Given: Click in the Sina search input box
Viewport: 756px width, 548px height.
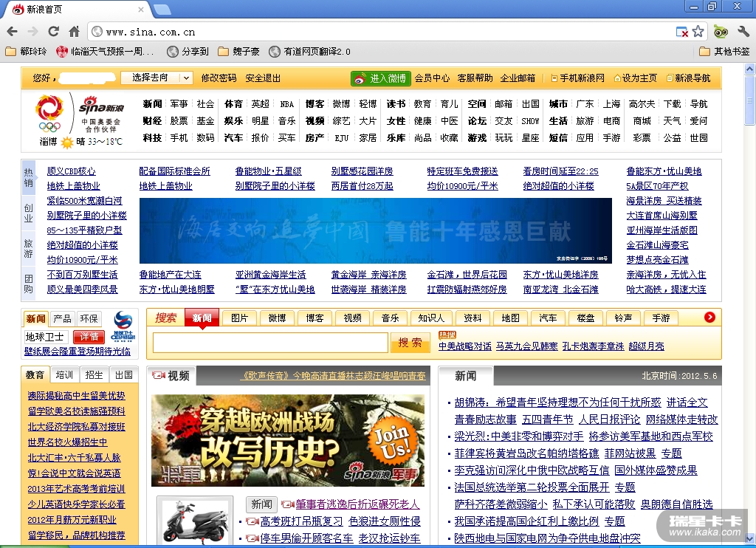Looking at the screenshot, I should point(270,343).
